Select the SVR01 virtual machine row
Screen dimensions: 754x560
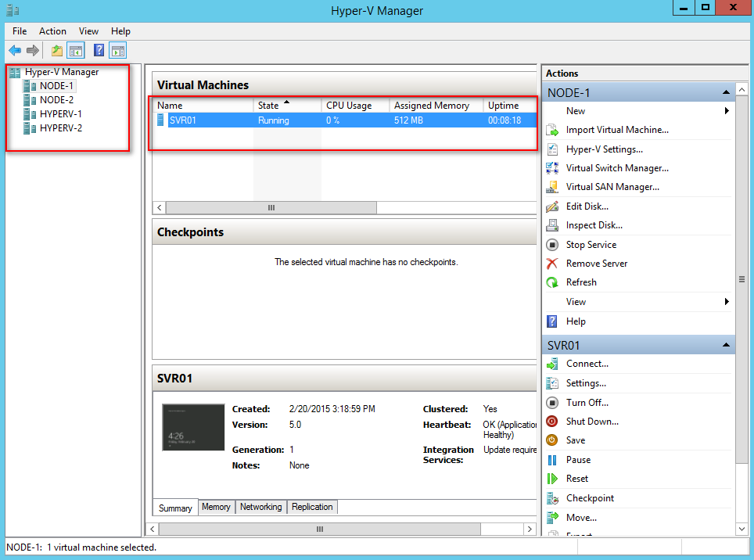coord(345,120)
